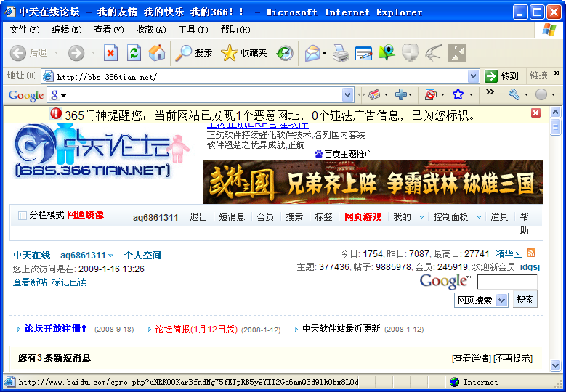Open the RSS feed orange icon

(531, 253)
